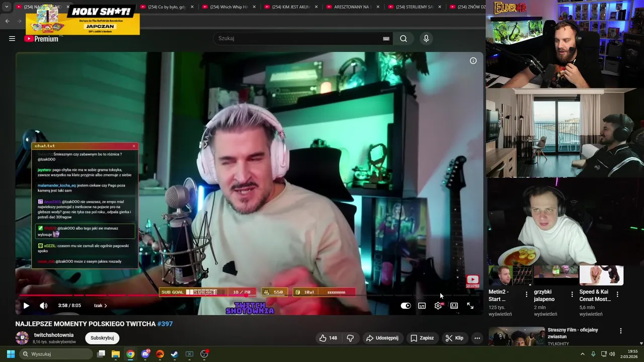Open the on-screen keyboard in search box
644x362 pixels.
[x=386, y=39]
